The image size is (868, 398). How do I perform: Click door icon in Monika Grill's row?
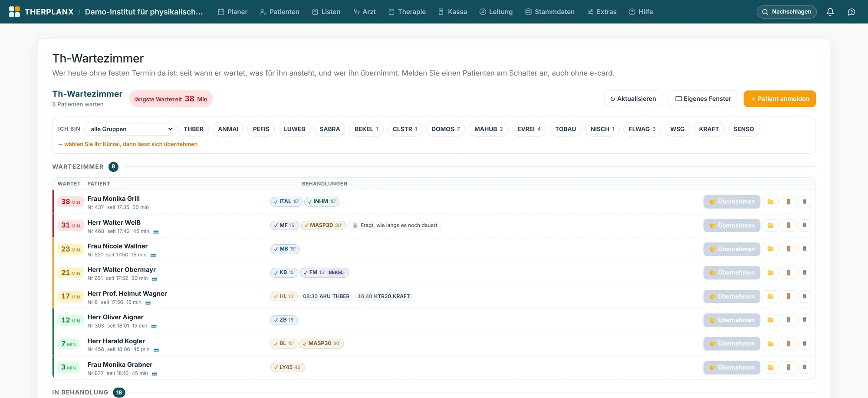(788, 202)
